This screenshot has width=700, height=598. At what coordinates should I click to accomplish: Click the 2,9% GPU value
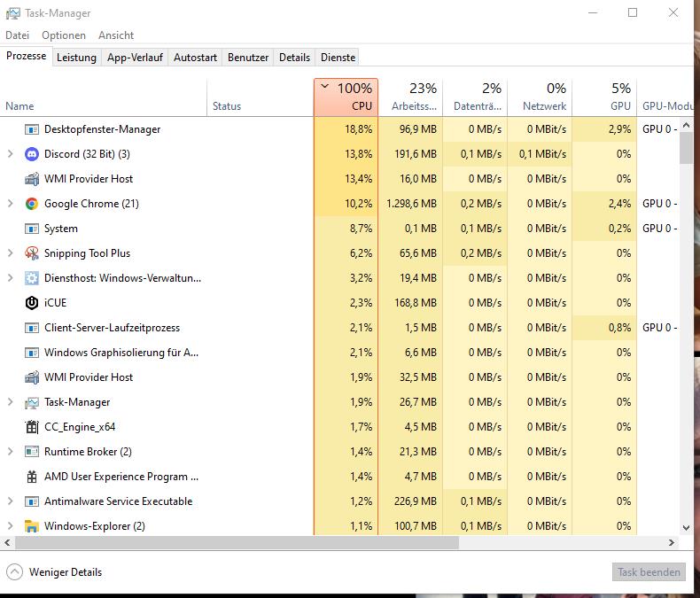[619, 129]
